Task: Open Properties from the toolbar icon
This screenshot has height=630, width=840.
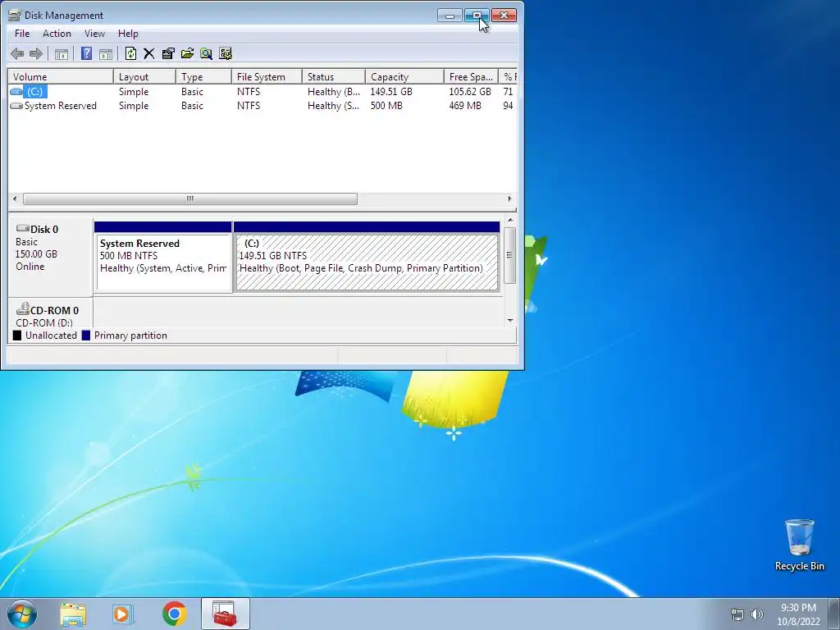Action: (168, 53)
